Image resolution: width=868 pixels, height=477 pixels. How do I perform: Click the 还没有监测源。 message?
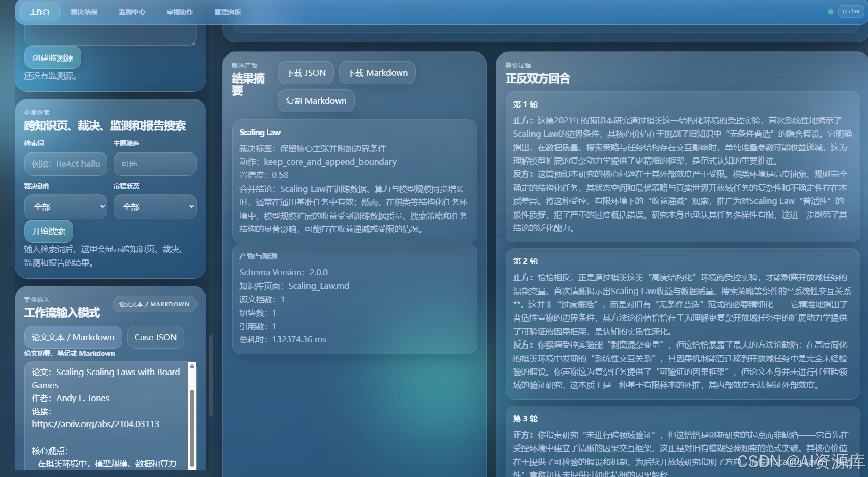click(51, 76)
